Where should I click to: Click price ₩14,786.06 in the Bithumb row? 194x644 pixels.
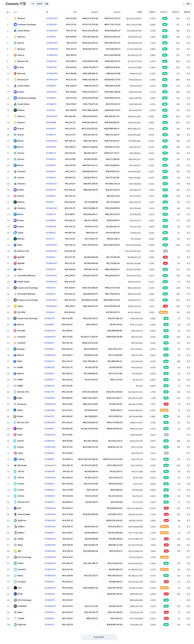coord(71,73)
